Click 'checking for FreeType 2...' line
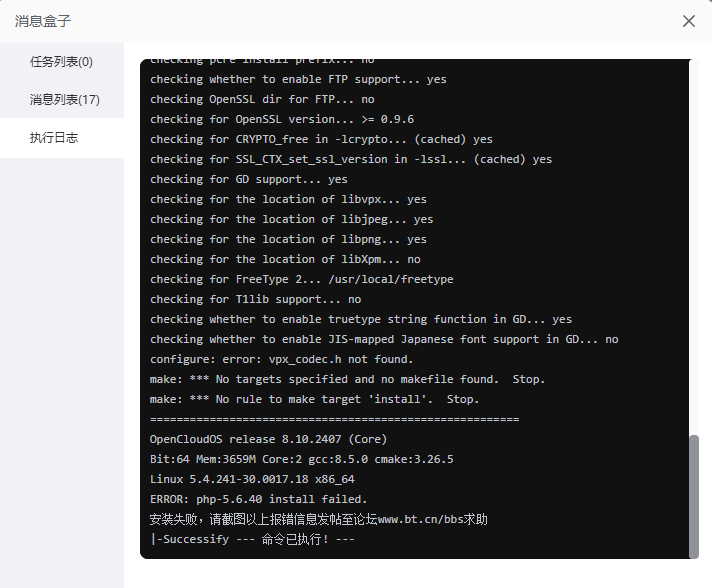Screen dimensions: 712x588 [x=302, y=279]
